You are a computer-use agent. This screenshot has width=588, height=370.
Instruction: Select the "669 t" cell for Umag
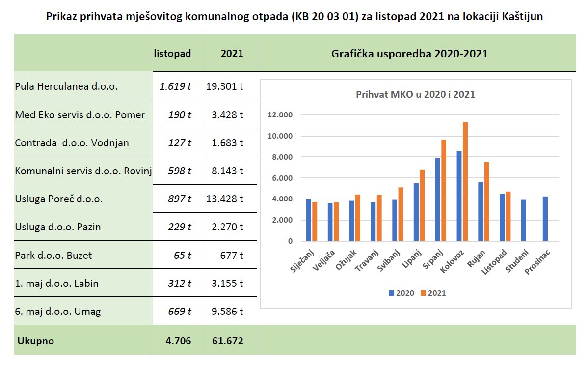coord(180,311)
